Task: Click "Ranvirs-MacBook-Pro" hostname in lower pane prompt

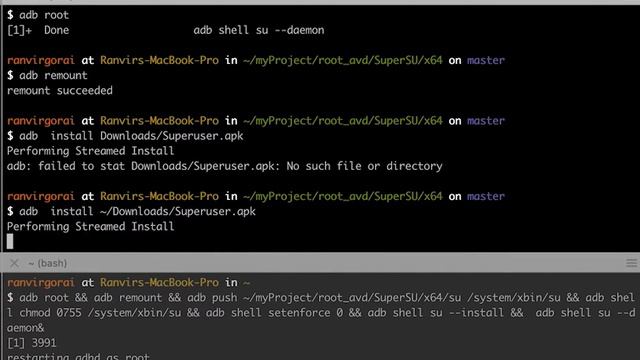Action: coord(159,282)
